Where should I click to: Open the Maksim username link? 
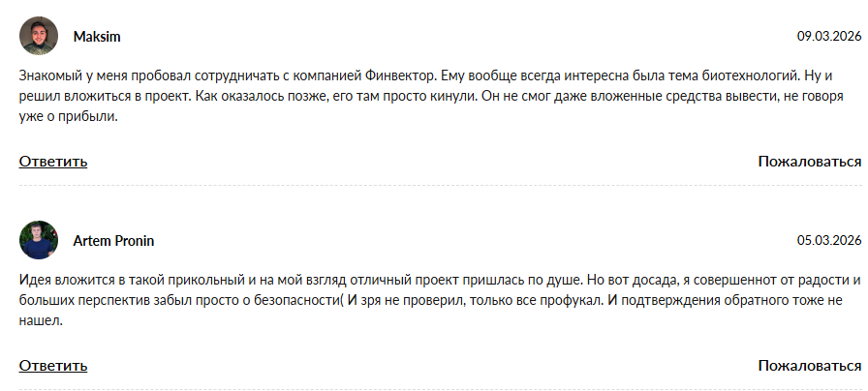(97, 37)
